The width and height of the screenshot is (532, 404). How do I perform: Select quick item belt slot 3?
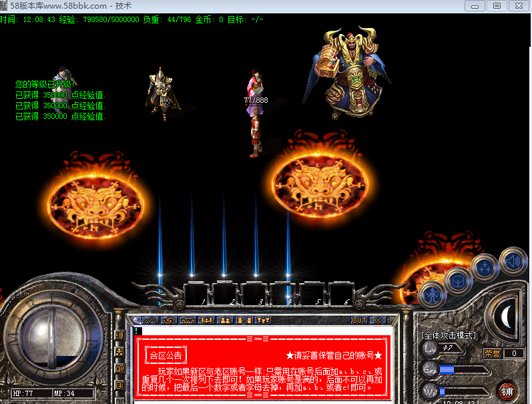pyautogui.click(x=254, y=294)
